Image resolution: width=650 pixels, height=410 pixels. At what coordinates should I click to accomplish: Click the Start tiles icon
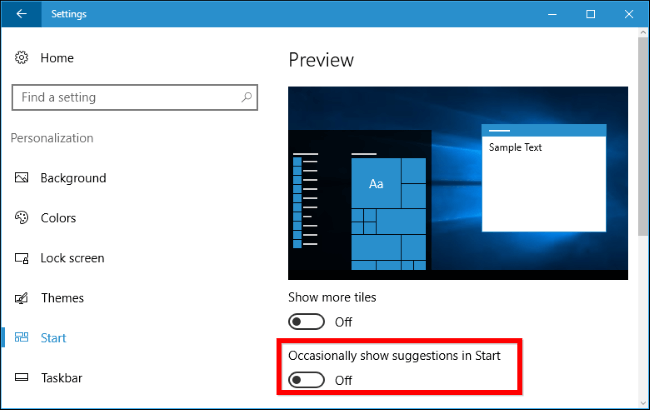pos(22,337)
